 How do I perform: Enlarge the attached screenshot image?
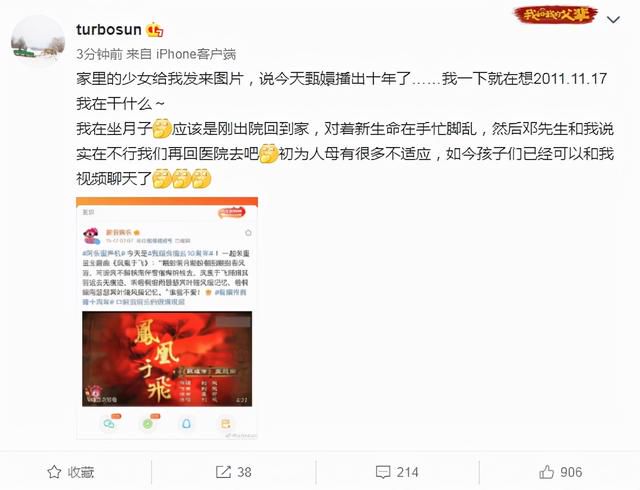[167, 318]
